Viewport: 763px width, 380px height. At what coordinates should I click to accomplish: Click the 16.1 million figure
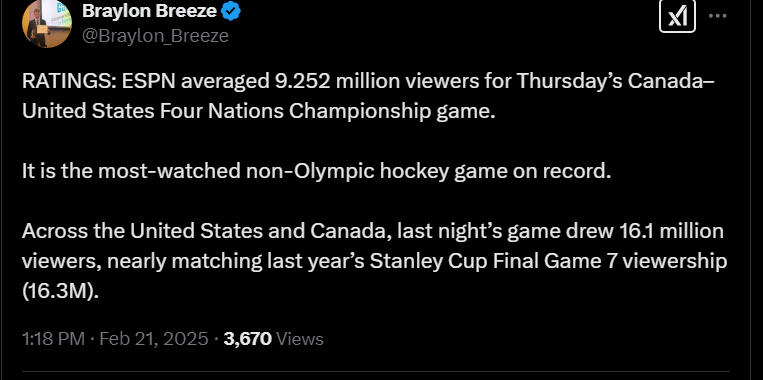coord(672,231)
